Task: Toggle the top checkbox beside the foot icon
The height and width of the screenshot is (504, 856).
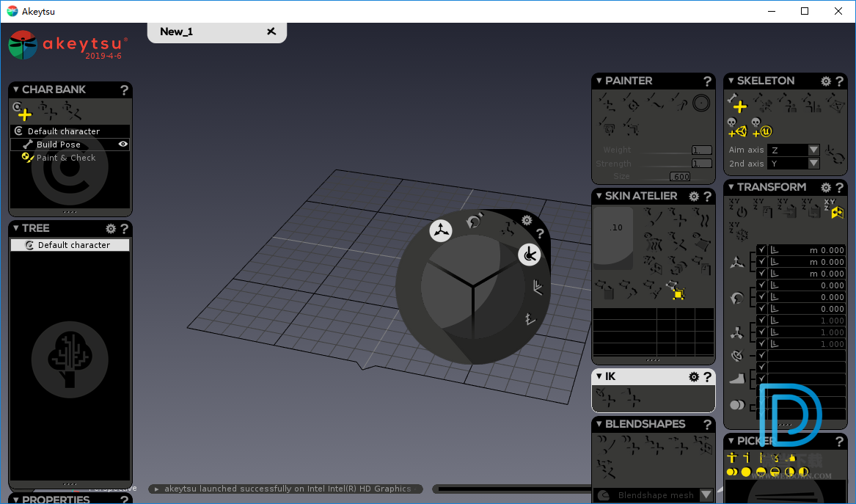Action: tap(762, 367)
